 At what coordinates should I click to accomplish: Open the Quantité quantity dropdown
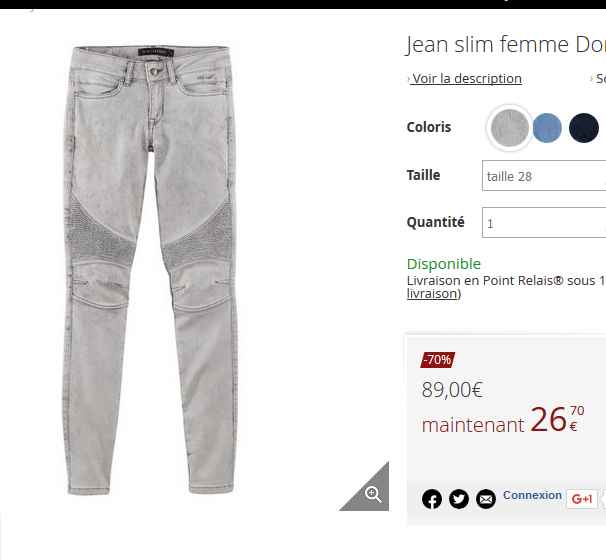(544, 223)
